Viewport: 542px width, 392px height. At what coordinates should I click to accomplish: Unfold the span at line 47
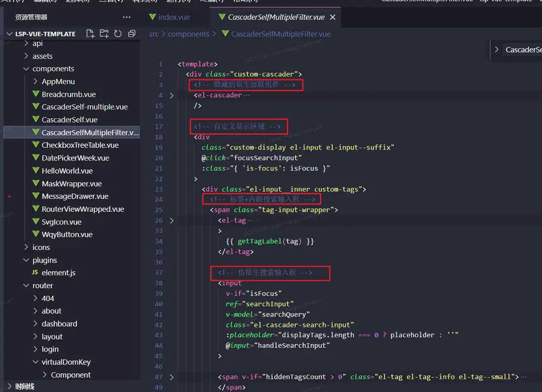pyautogui.click(x=171, y=377)
